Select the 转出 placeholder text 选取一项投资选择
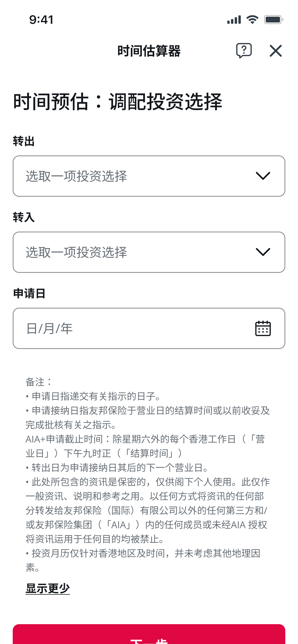The height and width of the screenshot is (644, 298). (77, 176)
